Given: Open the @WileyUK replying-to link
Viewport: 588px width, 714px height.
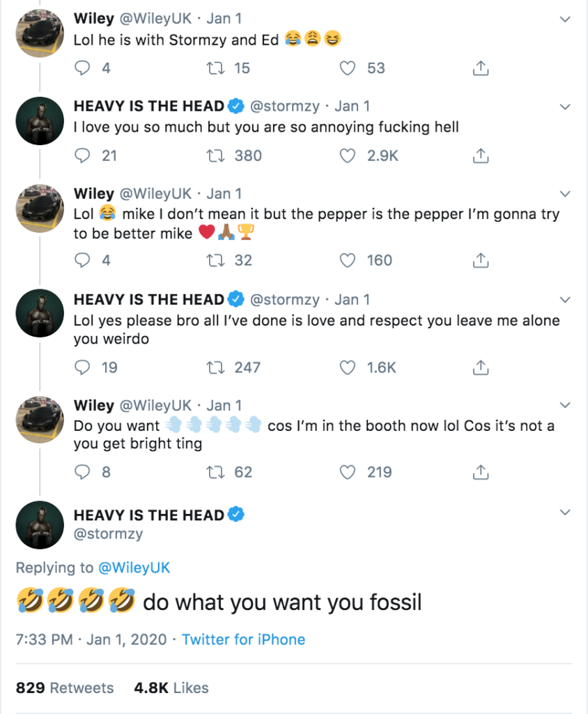Looking at the screenshot, I should point(134,568).
